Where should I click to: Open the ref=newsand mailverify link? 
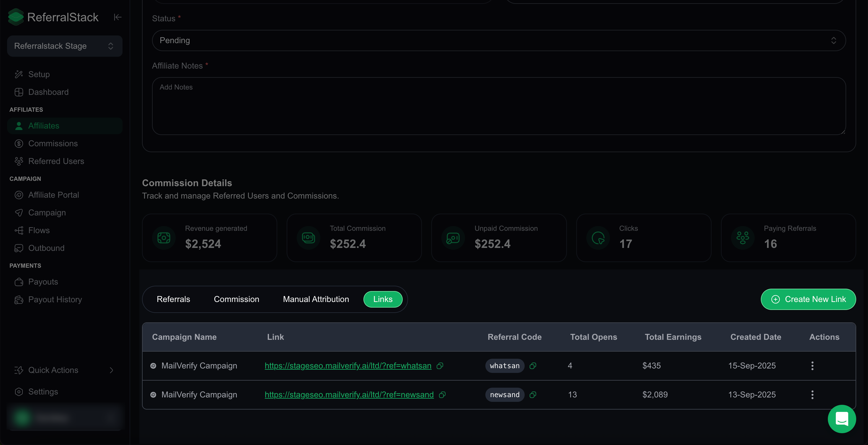(x=349, y=395)
